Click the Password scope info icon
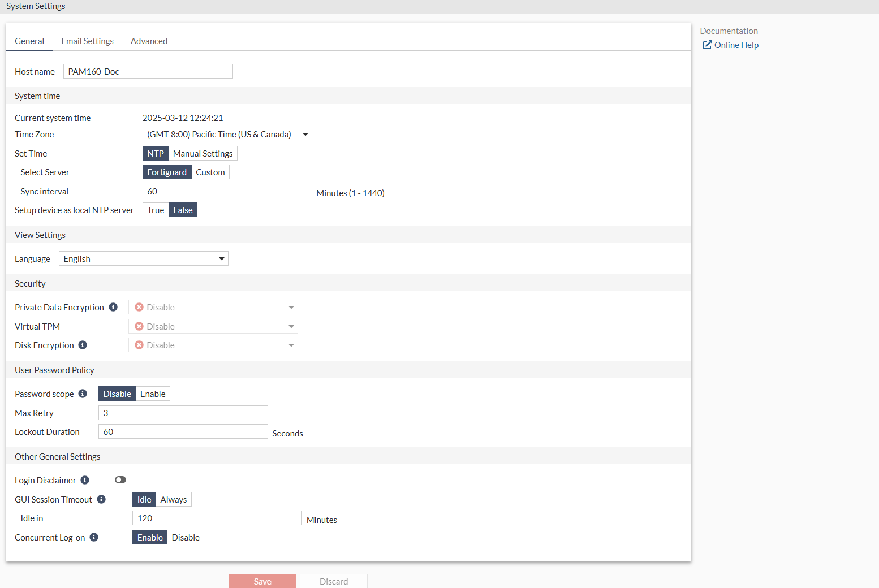Screen dimensions: 879x588 click(83, 394)
